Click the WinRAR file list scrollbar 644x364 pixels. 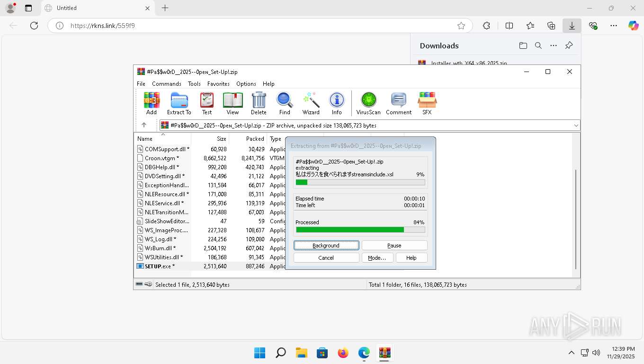coord(576,219)
